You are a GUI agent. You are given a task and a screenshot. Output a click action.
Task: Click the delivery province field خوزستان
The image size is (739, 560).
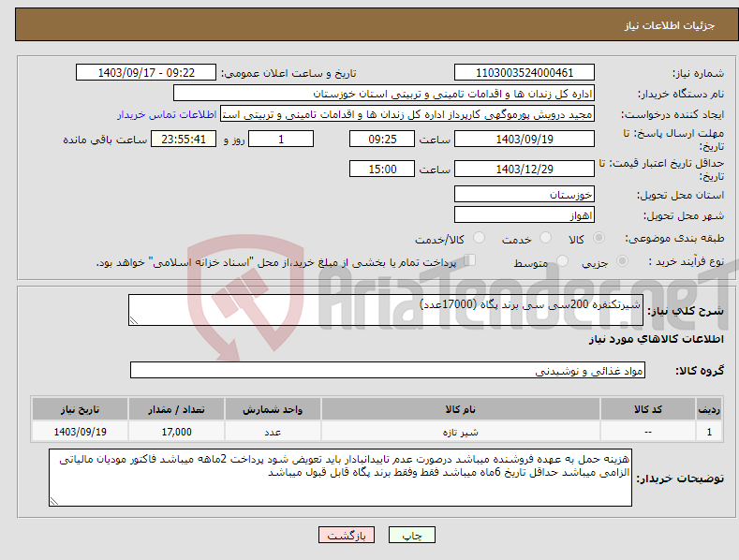coord(525,194)
